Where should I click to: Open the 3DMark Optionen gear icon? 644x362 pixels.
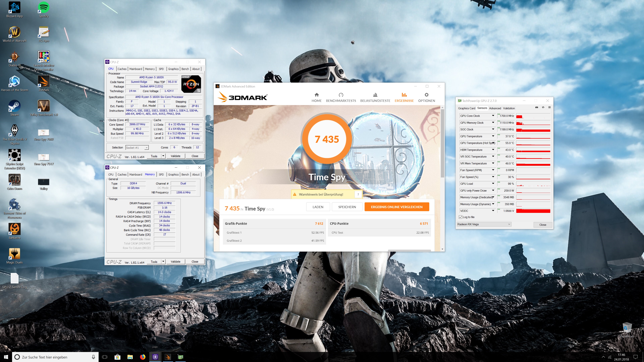click(426, 95)
